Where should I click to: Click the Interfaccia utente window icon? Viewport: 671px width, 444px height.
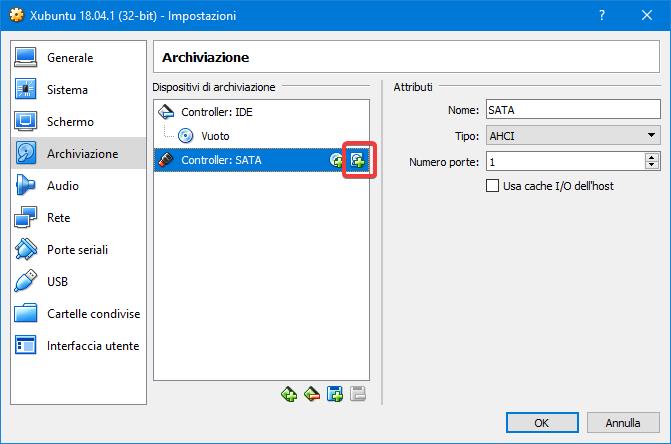point(26,345)
